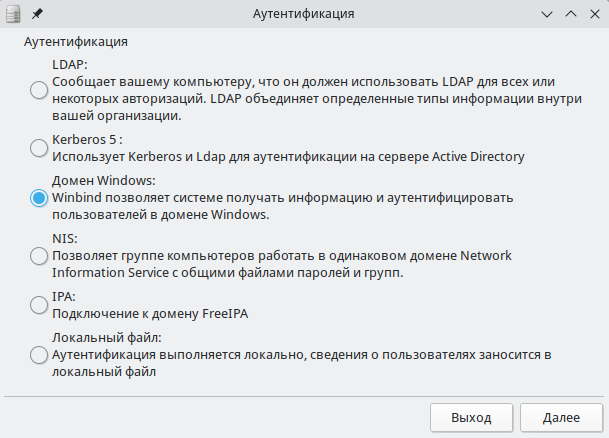This screenshot has width=609, height=438.
Task: Maximize the Аутентификация window
Action: (x=571, y=15)
